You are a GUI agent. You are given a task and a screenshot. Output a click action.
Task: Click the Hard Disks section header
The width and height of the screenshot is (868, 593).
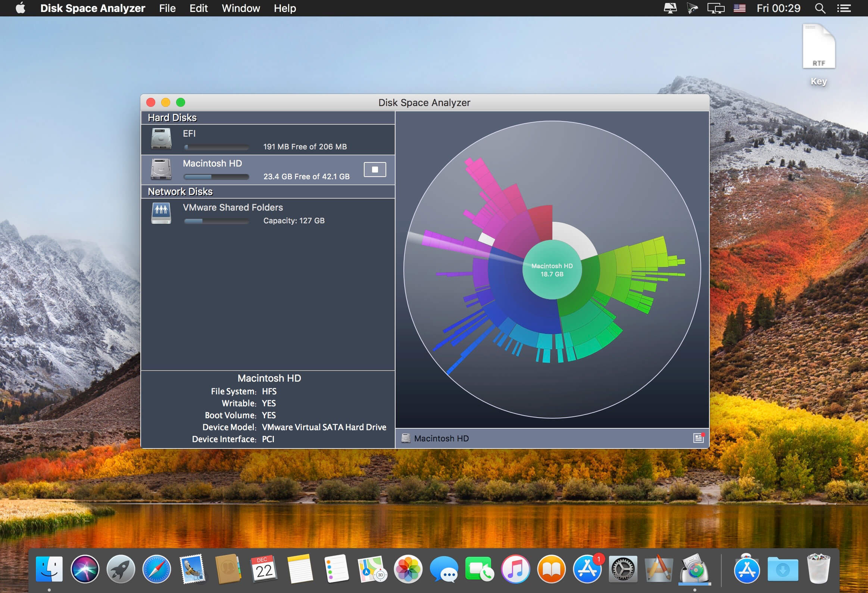pos(268,118)
